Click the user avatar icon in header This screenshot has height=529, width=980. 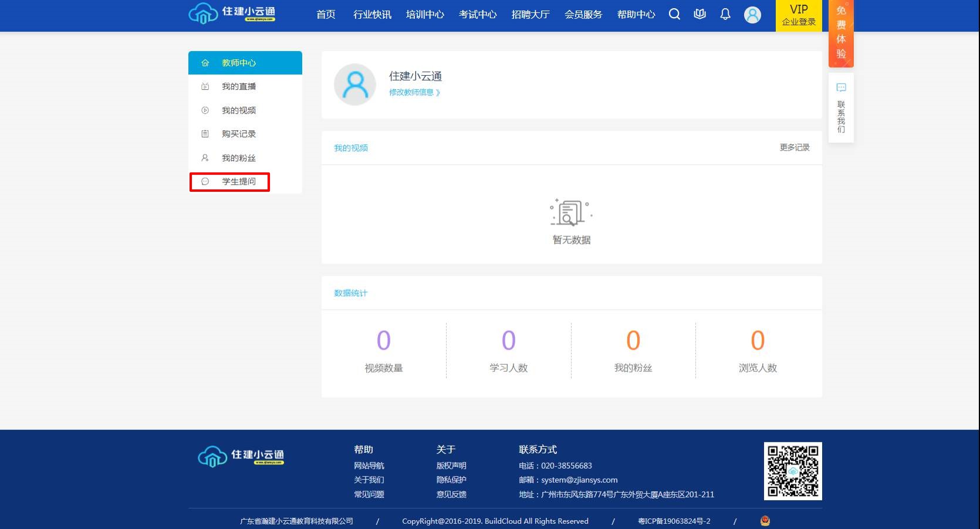coord(752,15)
